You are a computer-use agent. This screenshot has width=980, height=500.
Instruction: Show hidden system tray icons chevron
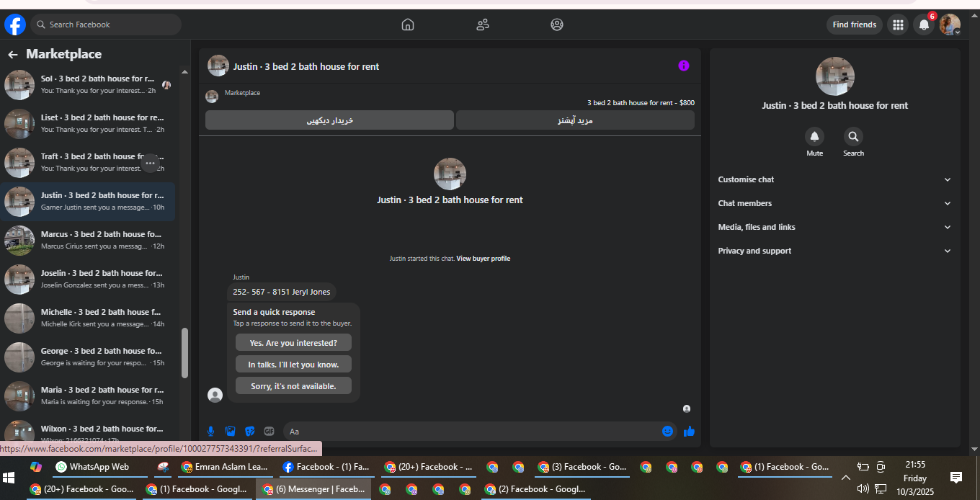coord(846,478)
